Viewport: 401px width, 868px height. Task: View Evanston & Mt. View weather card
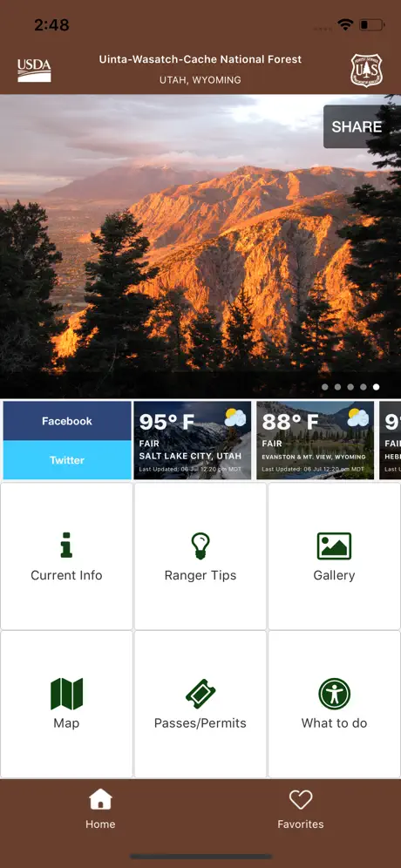tap(316, 440)
